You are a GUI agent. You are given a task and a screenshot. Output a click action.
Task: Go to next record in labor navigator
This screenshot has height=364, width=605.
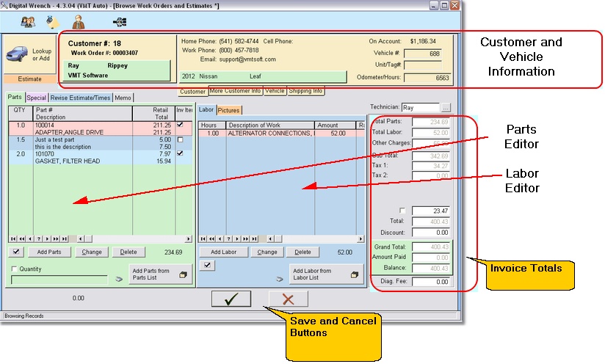[237, 239]
